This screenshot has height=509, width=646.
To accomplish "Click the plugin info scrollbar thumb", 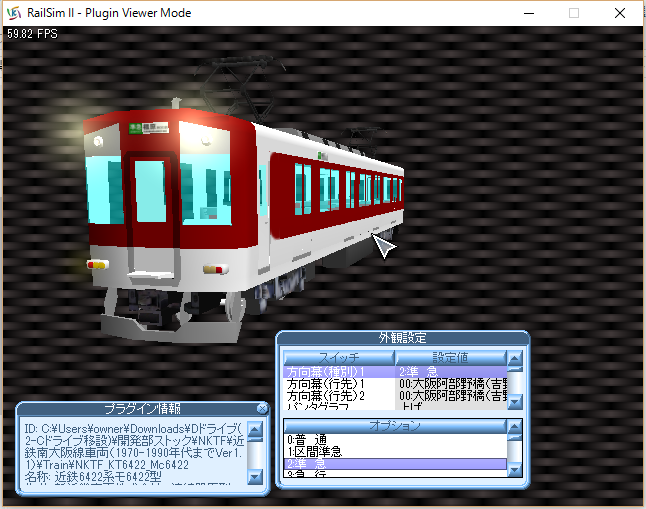I will [255, 439].
